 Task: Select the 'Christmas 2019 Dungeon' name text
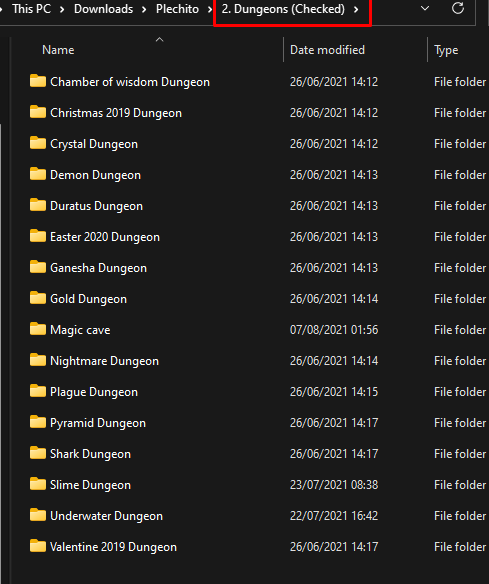(116, 113)
